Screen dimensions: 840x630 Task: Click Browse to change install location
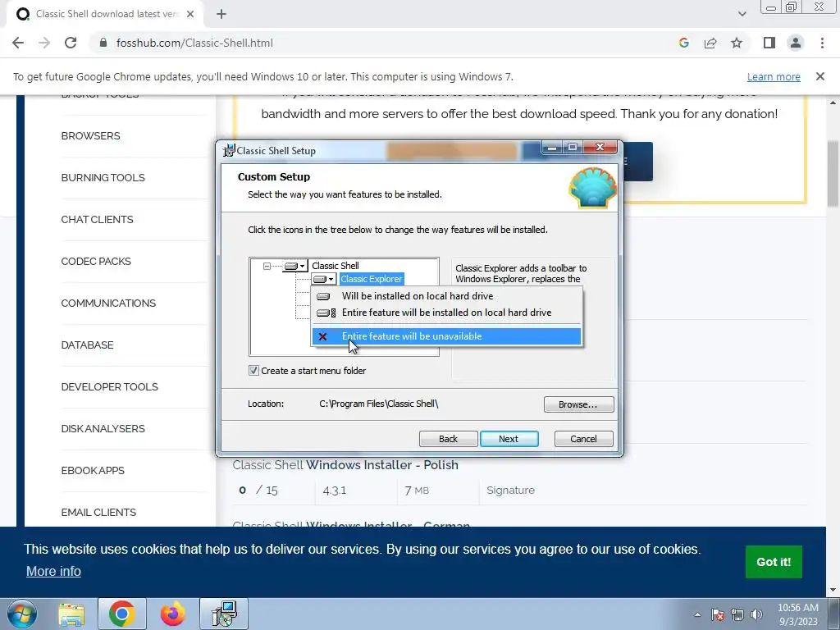tap(578, 404)
